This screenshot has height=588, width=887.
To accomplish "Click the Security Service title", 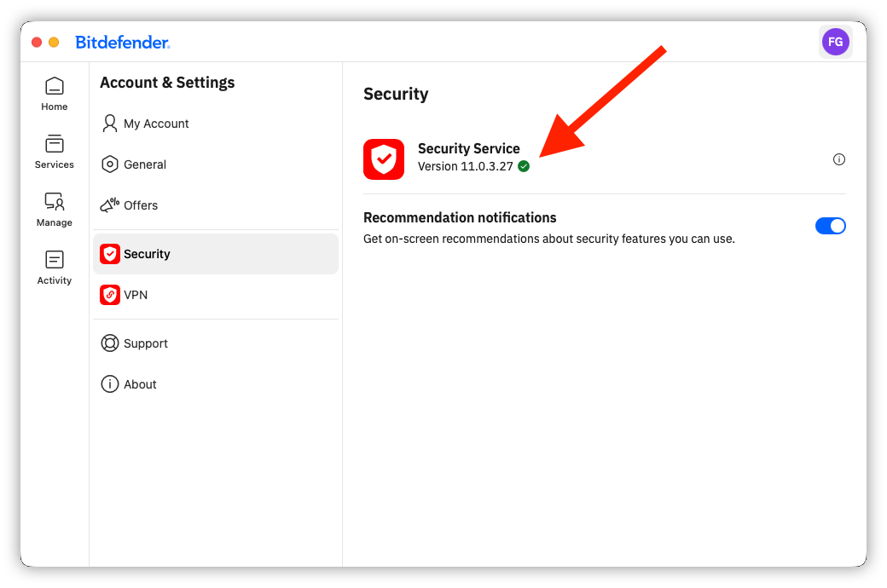I will [468, 148].
